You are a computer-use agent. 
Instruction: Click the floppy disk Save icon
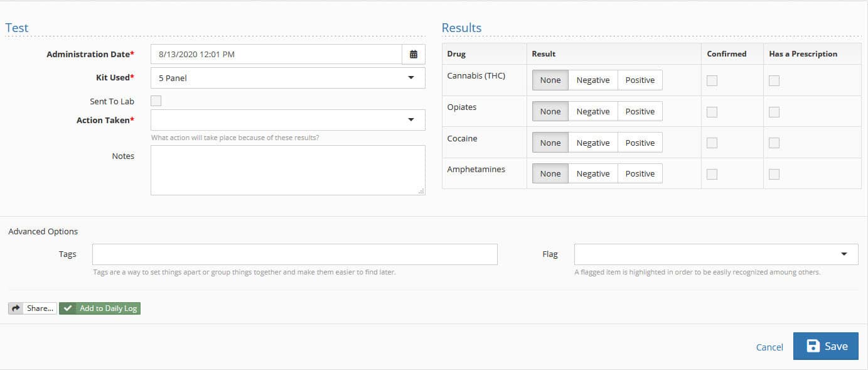(815, 346)
